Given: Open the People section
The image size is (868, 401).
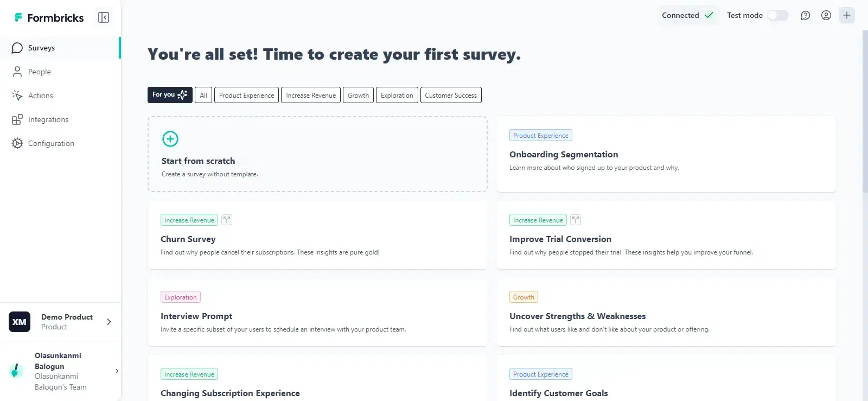Looking at the screenshot, I should (39, 72).
